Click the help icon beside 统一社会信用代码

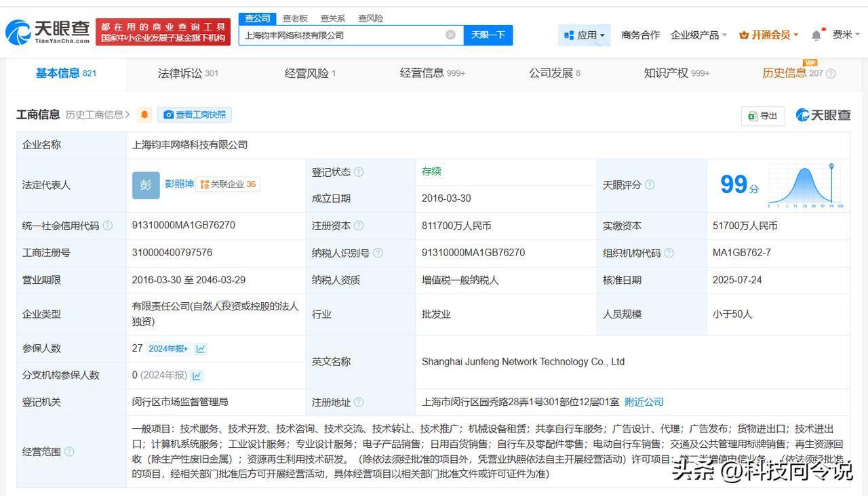107,226
